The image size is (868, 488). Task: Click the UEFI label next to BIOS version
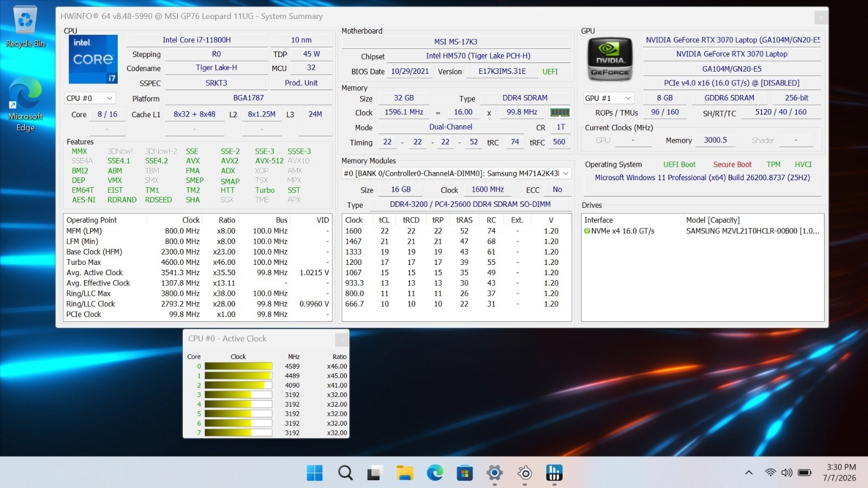click(x=550, y=72)
